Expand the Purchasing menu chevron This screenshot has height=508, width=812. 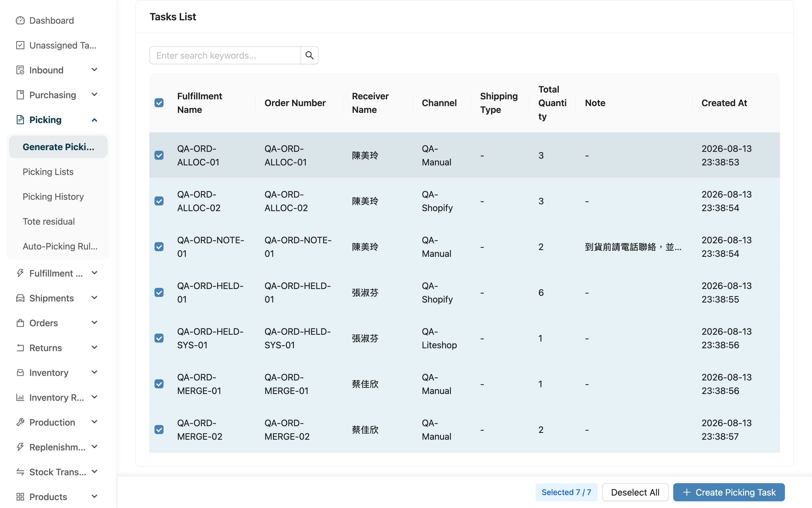[x=95, y=95]
